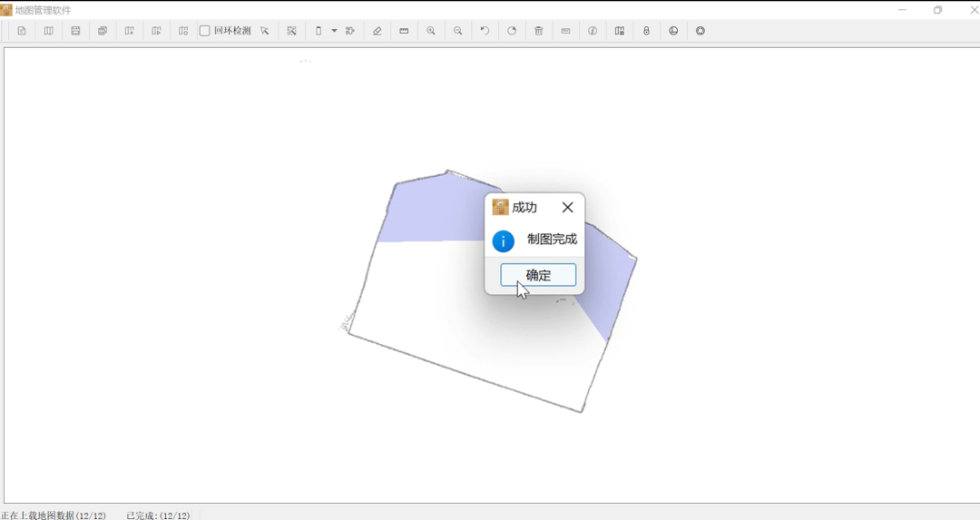Close the 成功 dialog with X
Image resolution: width=980 pixels, height=520 pixels.
click(x=567, y=208)
